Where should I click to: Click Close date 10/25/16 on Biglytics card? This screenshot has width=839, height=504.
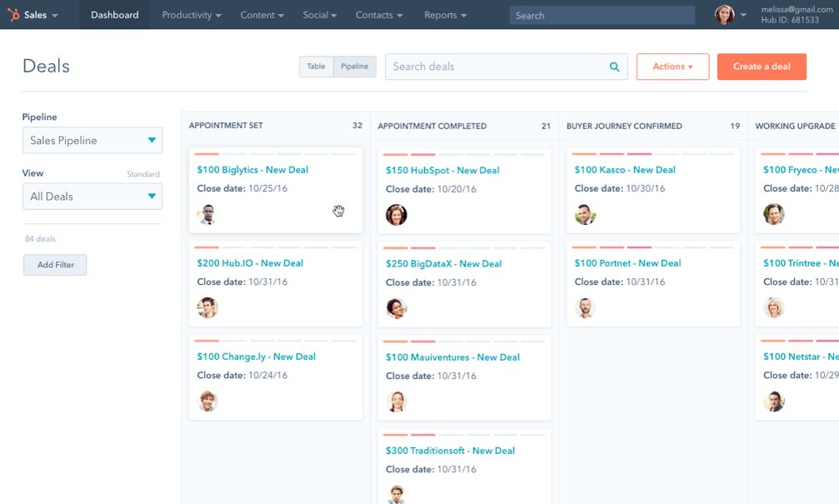(x=242, y=188)
